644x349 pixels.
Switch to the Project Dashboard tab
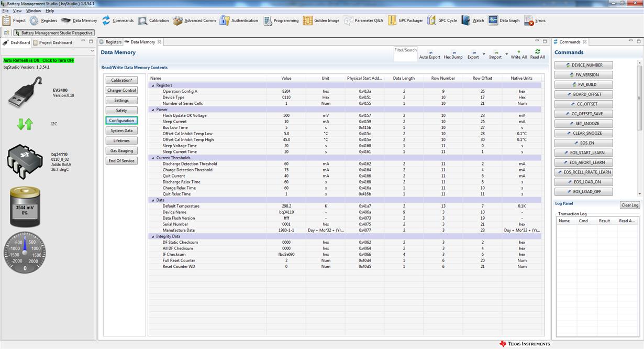[x=52, y=42]
